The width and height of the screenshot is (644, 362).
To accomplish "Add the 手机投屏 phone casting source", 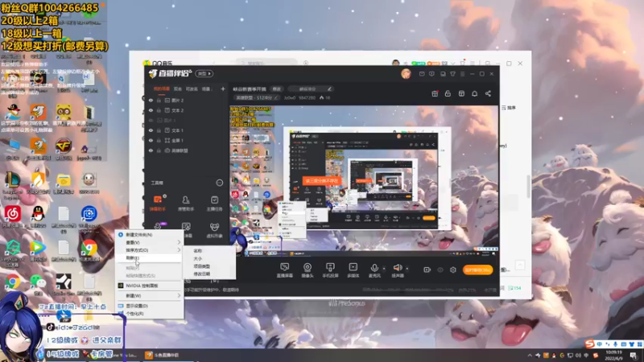I will 330,270.
